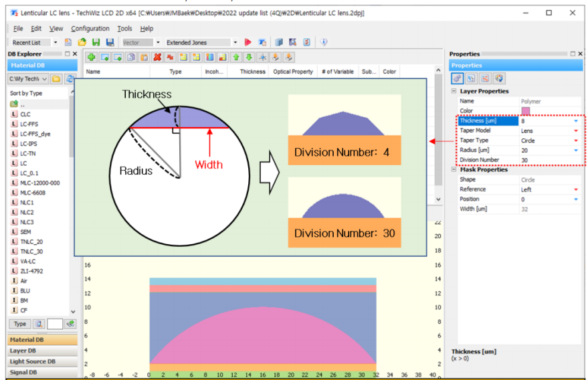The image size is (588, 380).
Task: Click the red X Delete layer icon
Action: (x=157, y=57)
